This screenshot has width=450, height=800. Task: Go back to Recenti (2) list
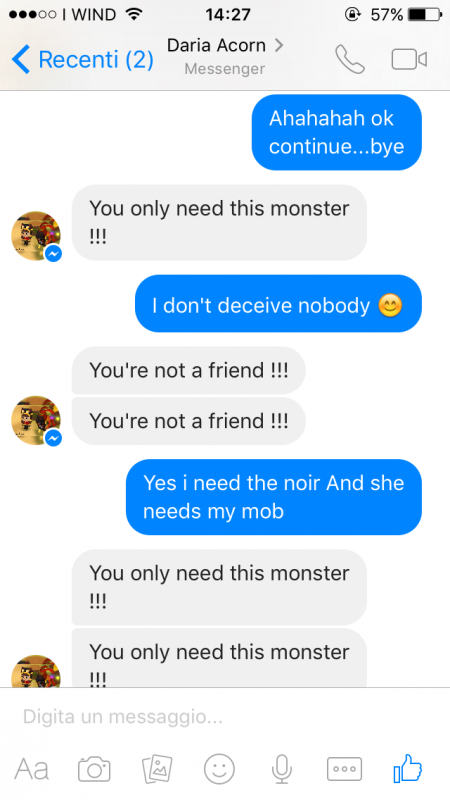point(82,59)
